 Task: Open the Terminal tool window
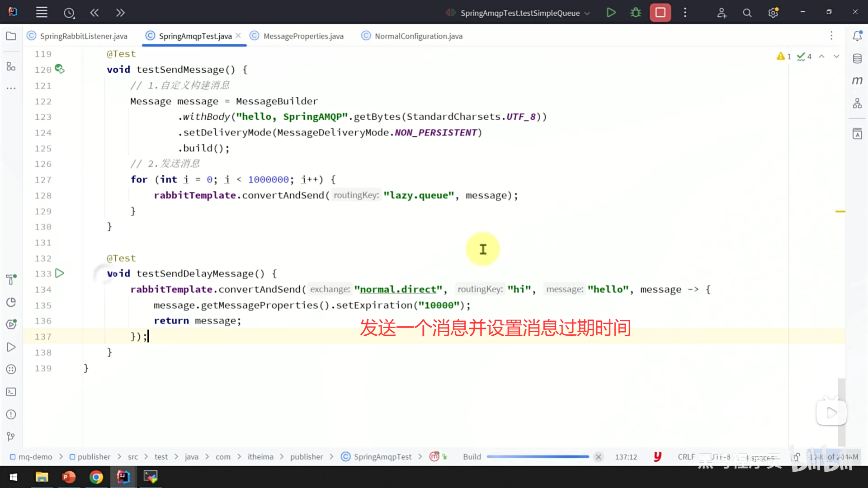pos(11,392)
